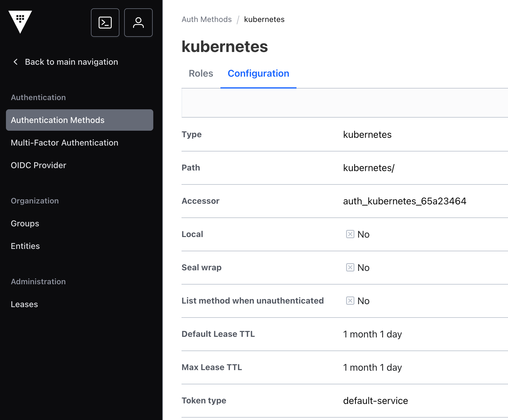Open the console terminal icon button
The image size is (508, 420).
[x=105, y=23]
